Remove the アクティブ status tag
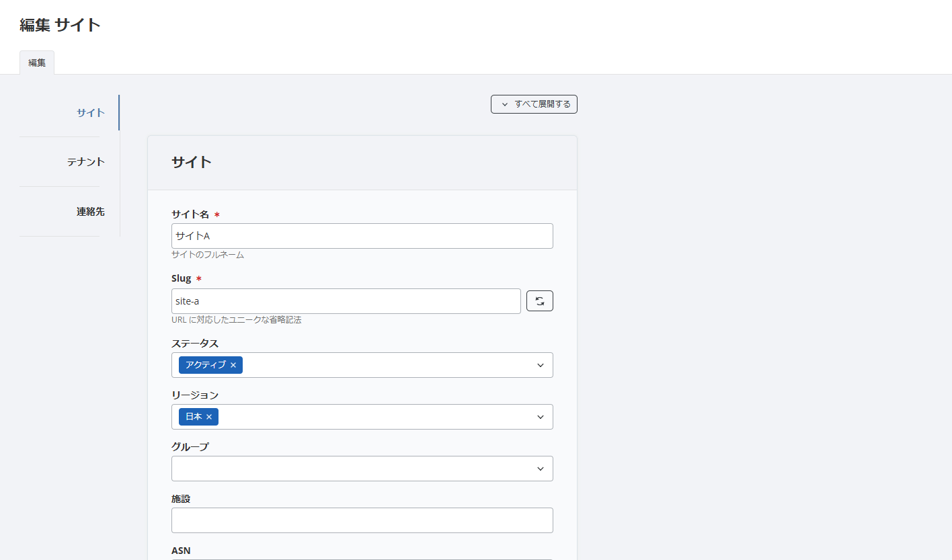This screenshot has width=952, height=560. pyautogui.click(x=233, y=365)
